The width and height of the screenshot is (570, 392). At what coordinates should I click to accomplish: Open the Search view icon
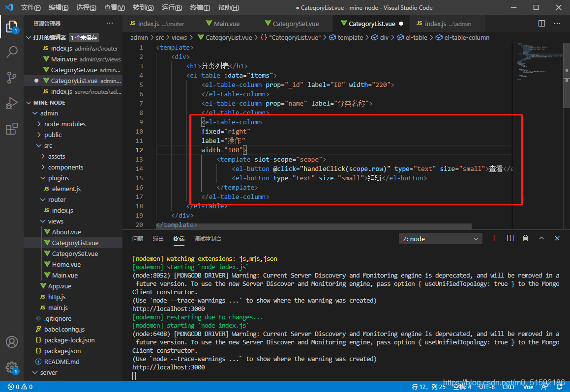click(x=12, y=52)
